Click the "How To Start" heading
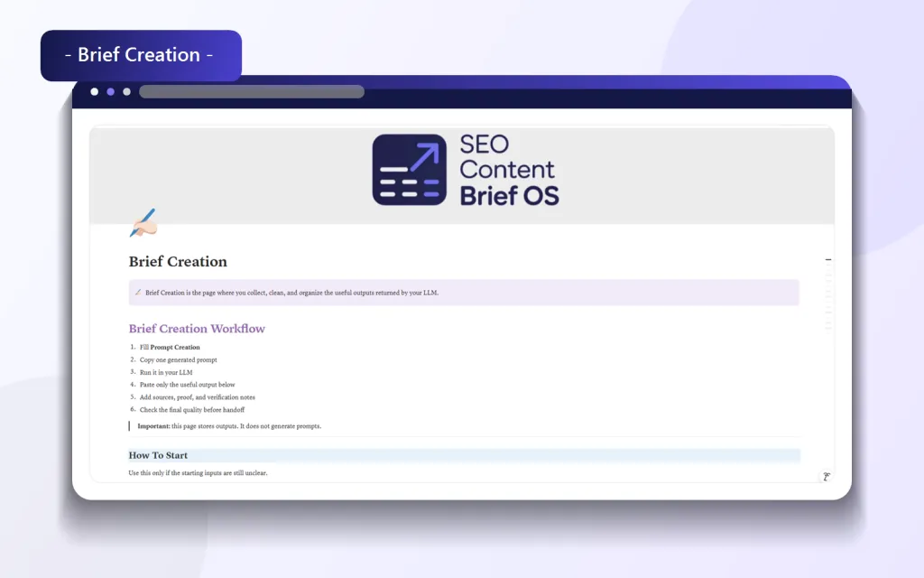Image resolution: width=924 pixels, height=578 pixels. point(158,455)
